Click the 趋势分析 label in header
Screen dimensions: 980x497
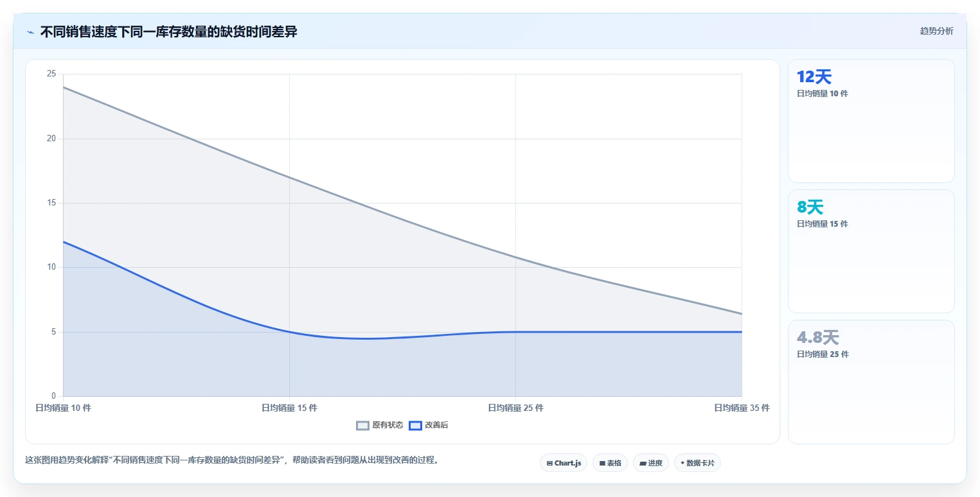(x=937, y=31)
